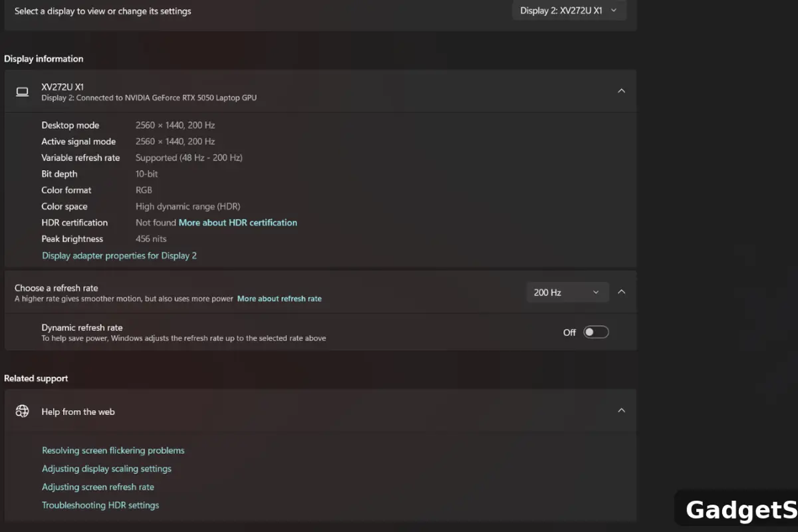
Task: Collapse the Help from the web section
Action: coord(621,410)
